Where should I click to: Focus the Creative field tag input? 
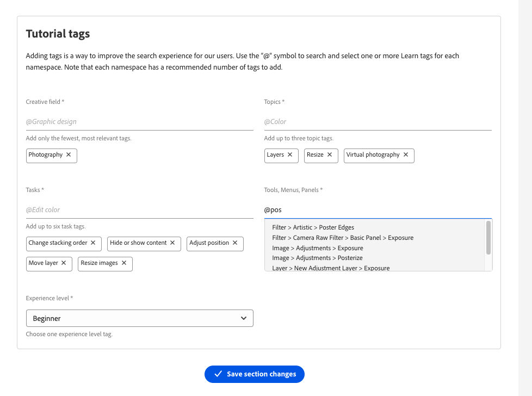tap(139, 122)
